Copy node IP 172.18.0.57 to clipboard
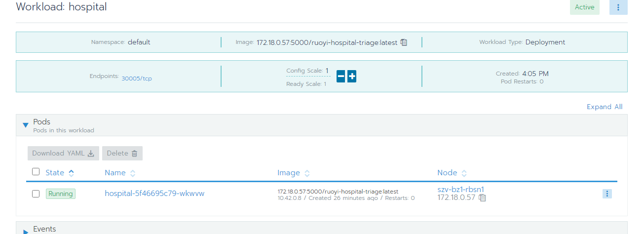Viewport: 644px width, 234px height. 482,198
